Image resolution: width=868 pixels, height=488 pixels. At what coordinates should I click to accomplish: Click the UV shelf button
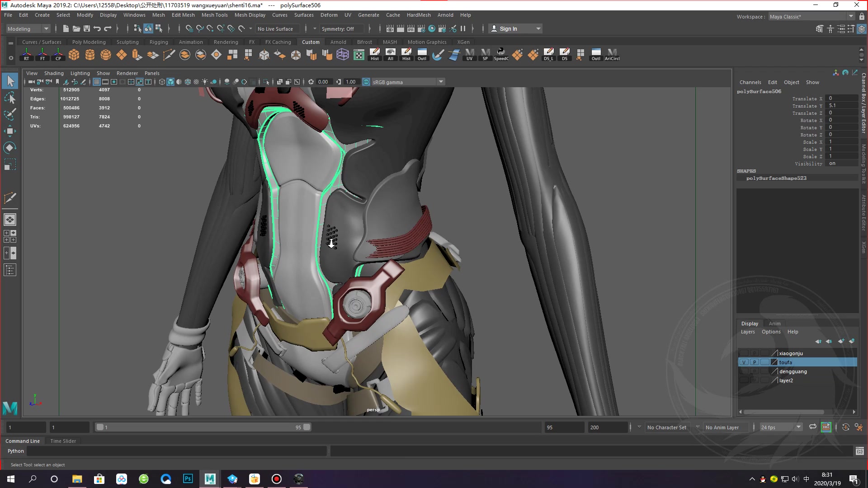(x=470, y=55)
